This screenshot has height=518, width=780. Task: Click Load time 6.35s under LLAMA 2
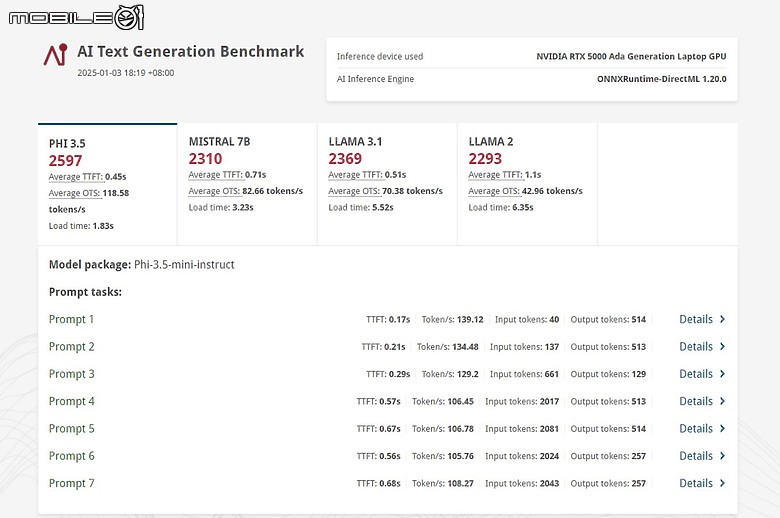click(500, 207)
